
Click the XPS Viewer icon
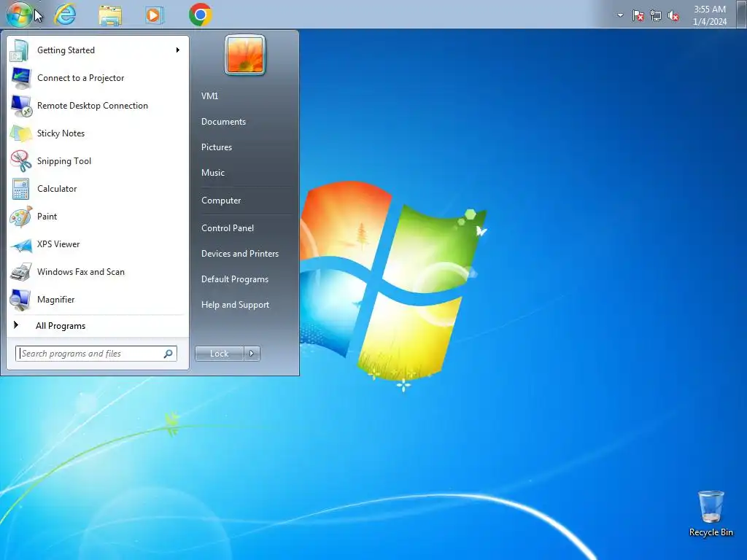21,245
